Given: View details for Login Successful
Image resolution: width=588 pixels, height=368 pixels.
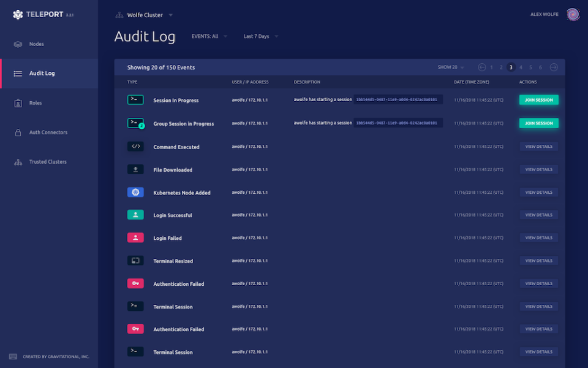Looking at the screenshot, I should 538,215.
